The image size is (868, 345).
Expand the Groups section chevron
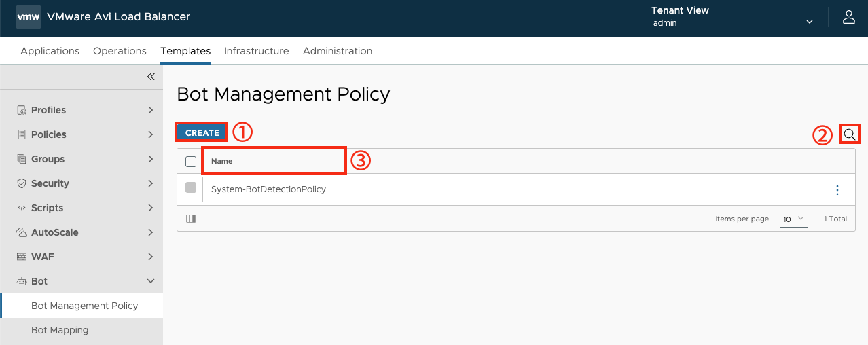tap(151, 159)
